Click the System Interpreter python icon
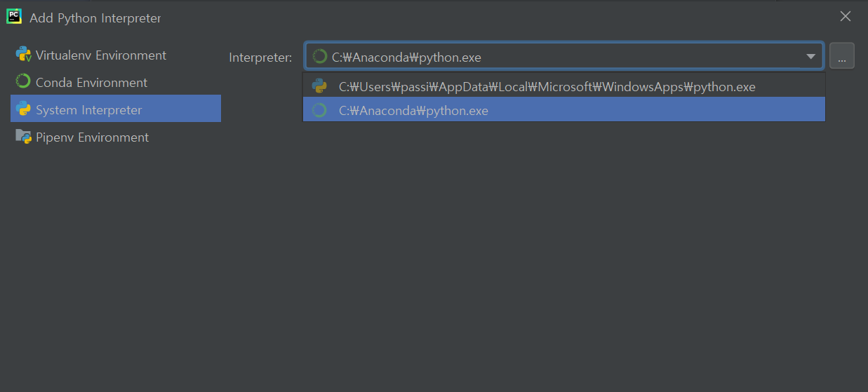 pyautogui.click(x=23, y=109)
